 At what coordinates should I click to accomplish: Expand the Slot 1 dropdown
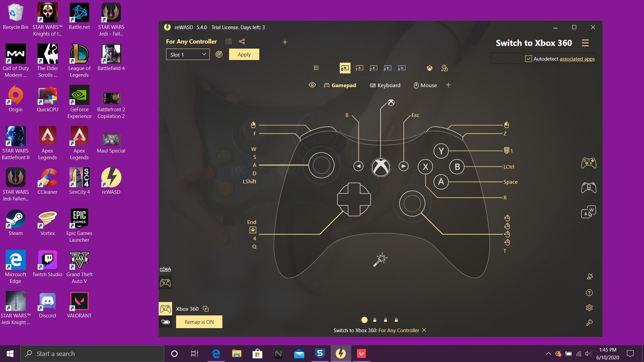[x=188, y=54]
